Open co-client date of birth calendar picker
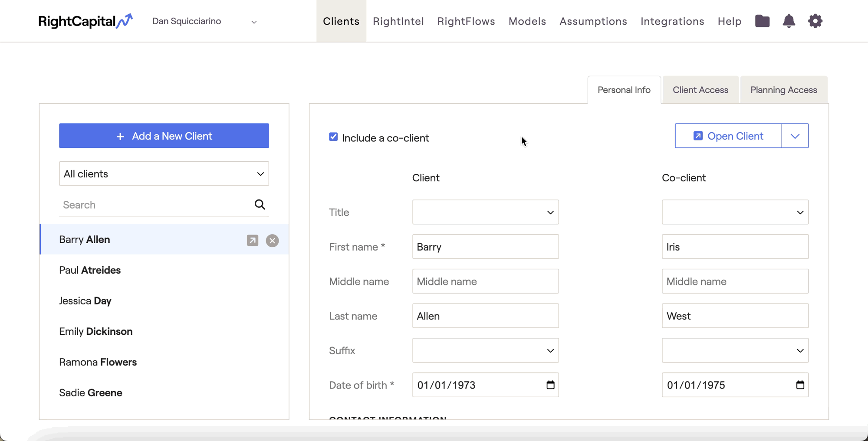The image size is (868, 441). coord(800,385)
